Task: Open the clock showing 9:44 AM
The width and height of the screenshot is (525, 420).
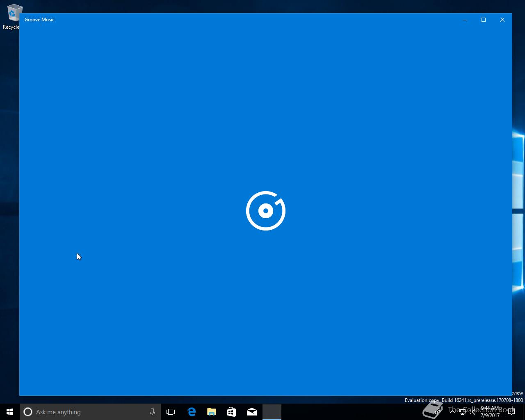Action: tap(490, 412)
